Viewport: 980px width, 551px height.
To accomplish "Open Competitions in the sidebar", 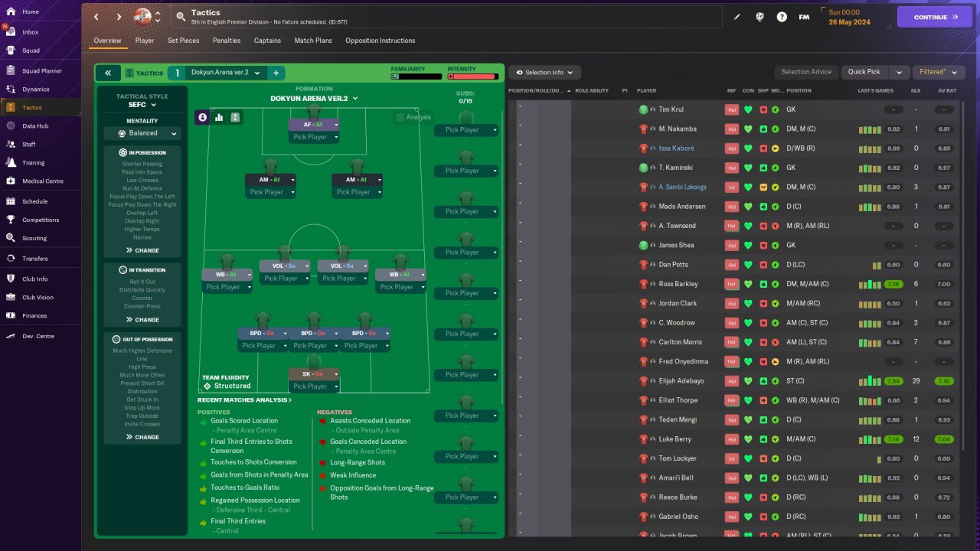I will [40, 220].
